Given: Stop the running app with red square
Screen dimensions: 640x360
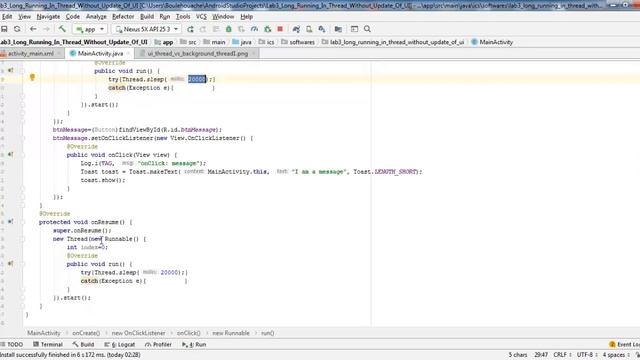Looking at the screenshot, I should (x=280, y=29).
